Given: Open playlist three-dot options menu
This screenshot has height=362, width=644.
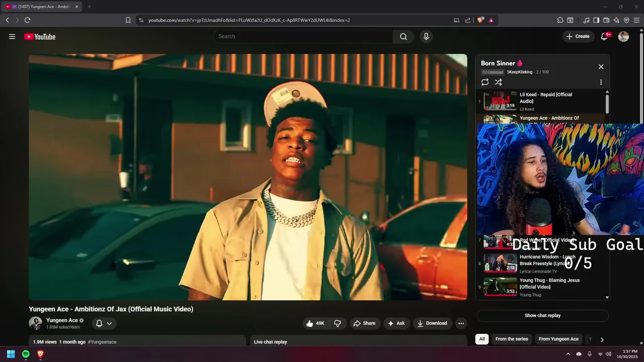Looking at the screenshot, I should tap(601, 82).
